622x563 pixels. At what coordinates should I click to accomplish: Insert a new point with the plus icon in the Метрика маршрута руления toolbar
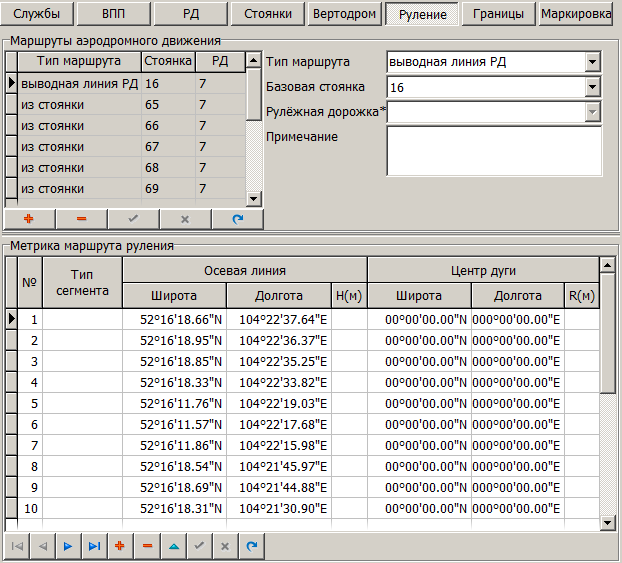[x=120, y=546]
